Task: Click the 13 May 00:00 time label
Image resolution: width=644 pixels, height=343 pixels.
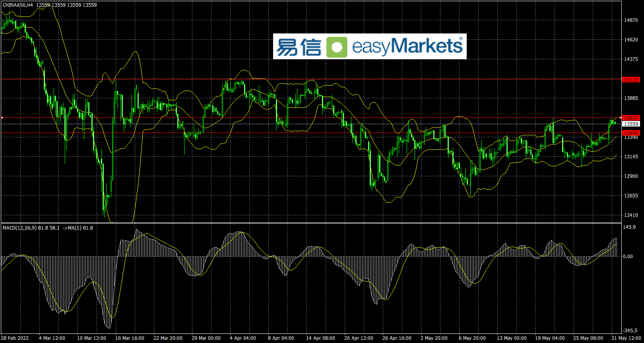Action: pyautogui.click(x=512, y=338)
